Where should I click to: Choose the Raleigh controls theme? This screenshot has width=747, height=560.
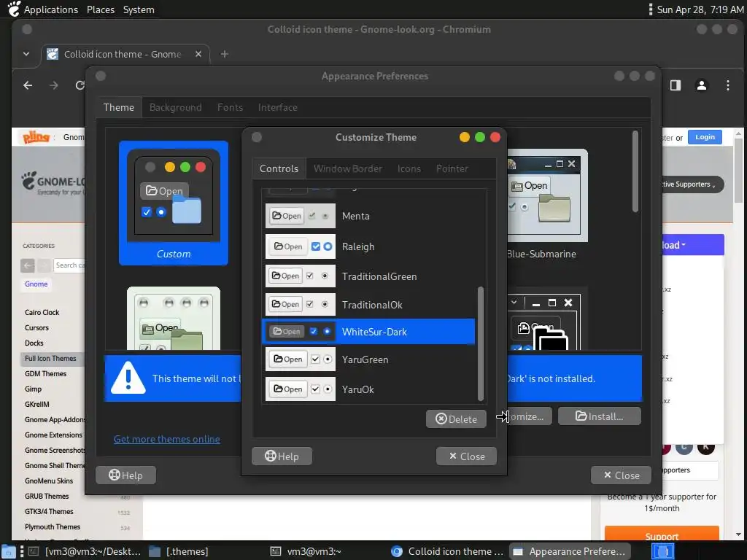(368, 246)
